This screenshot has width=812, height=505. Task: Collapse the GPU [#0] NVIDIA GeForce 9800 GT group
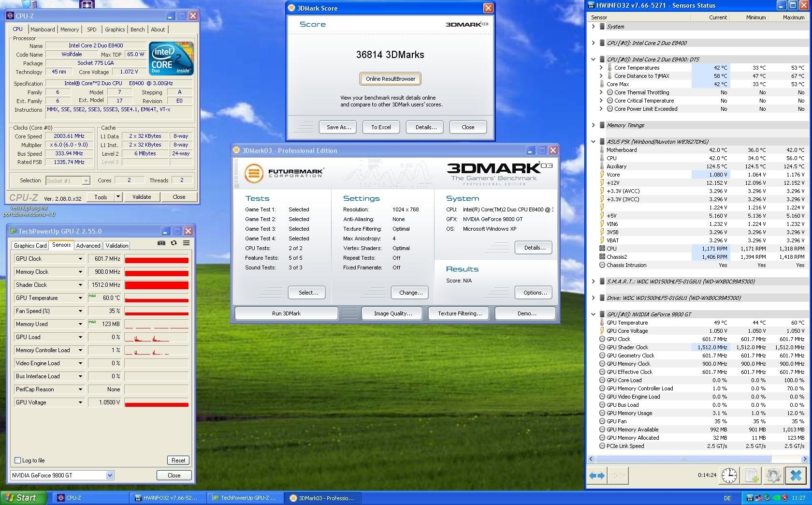[593, 314]
